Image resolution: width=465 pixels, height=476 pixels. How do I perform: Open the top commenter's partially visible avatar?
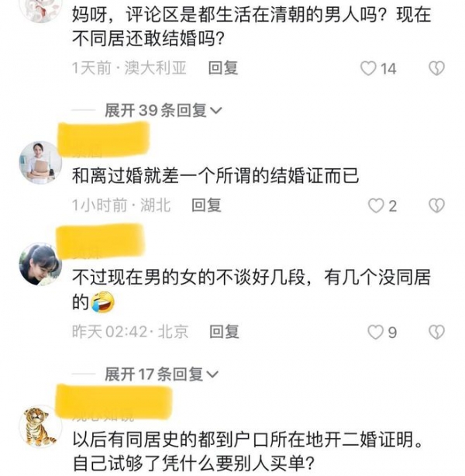point(40,9)
